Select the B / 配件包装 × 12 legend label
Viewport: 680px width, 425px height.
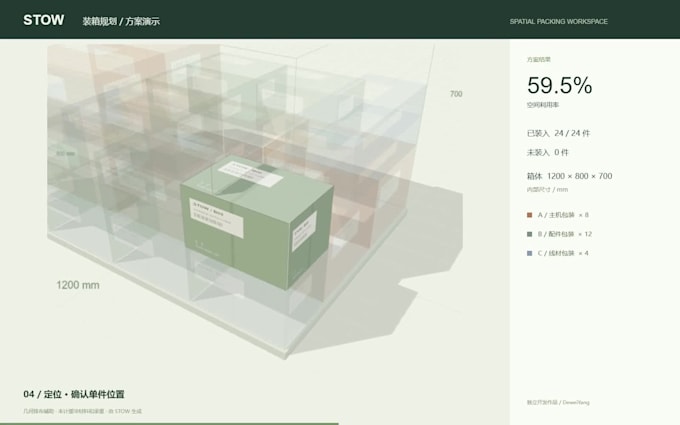pos(565,234)
